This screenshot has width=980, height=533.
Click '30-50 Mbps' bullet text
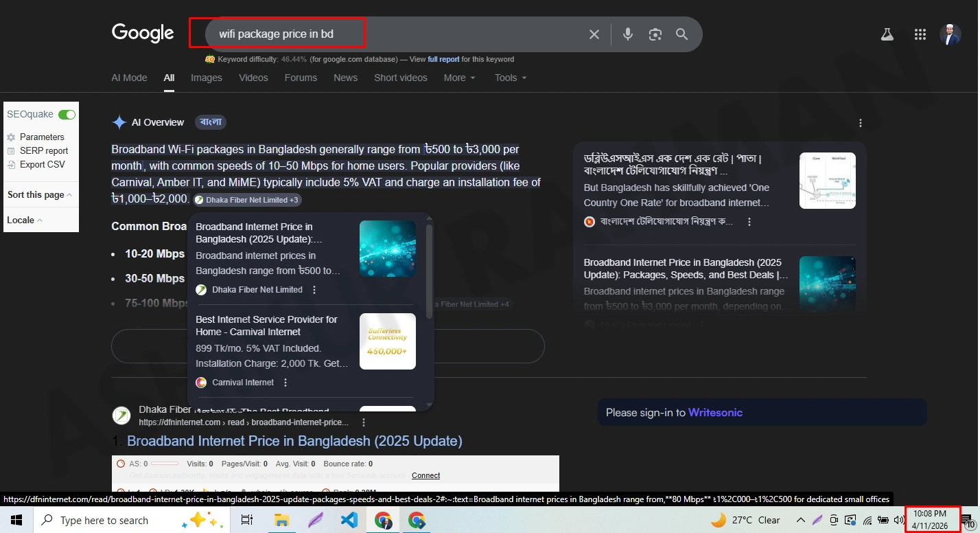(154, 279)
